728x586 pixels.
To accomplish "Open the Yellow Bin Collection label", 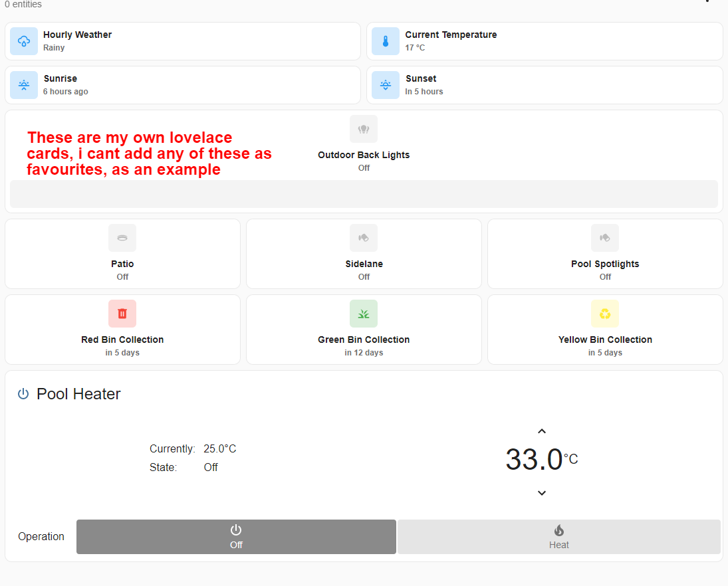I will tap(605, 340).
